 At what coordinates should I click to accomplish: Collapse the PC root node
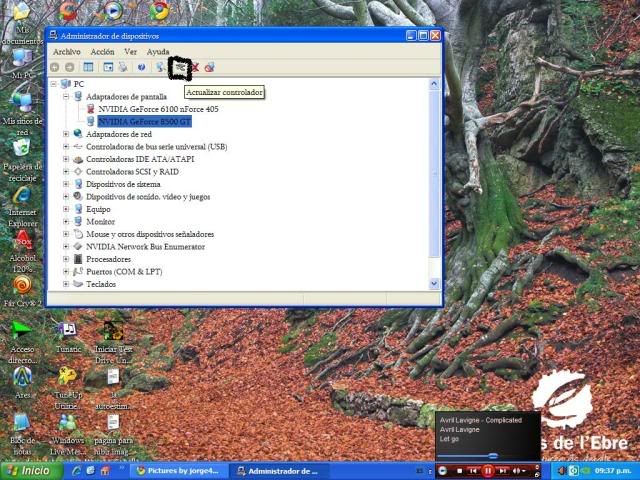53,84
